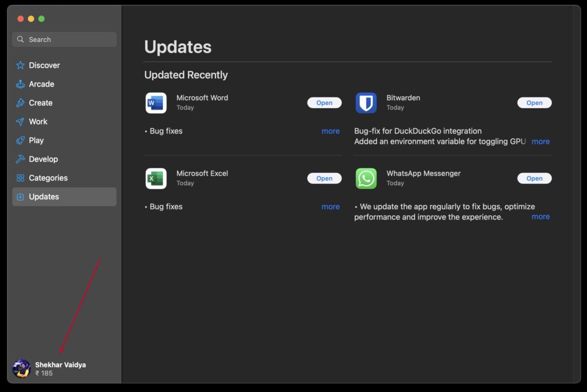Open WhatsApp Messenger via its Open button
The width and height of the screenshot is (587, 392).
point(534,178)
